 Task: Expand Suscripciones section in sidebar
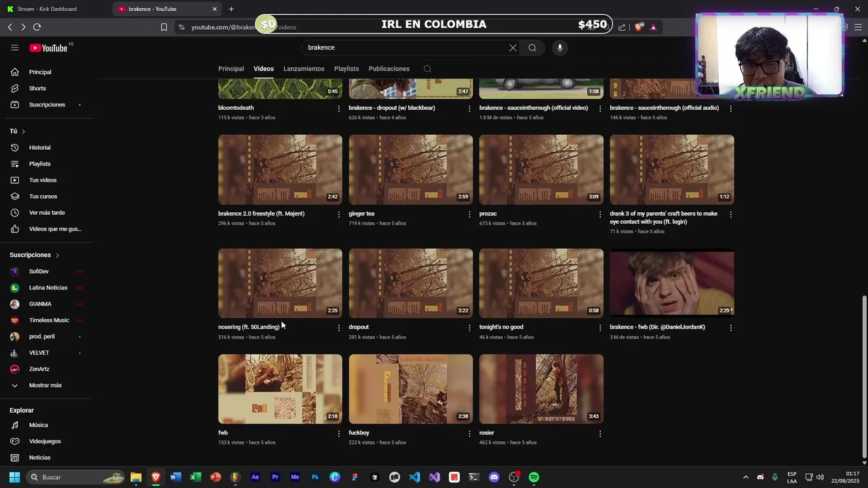pyautogui.click(x=35, y=255)
